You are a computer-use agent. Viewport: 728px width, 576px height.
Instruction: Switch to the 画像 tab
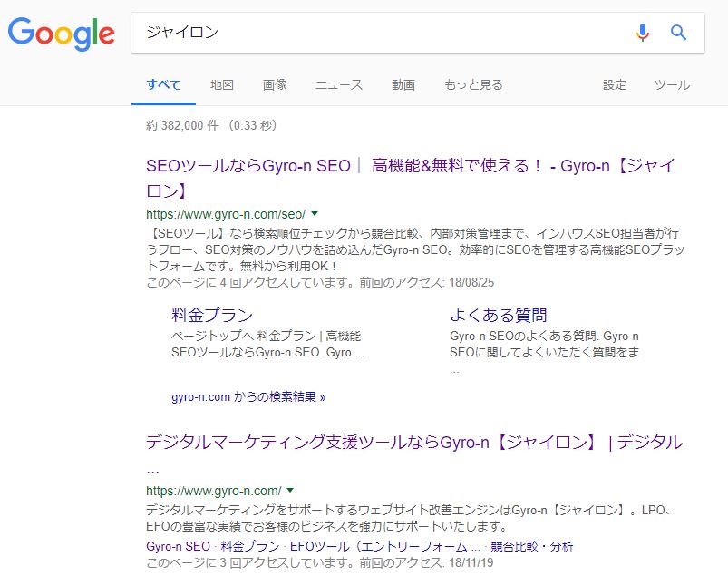point(275,84)
